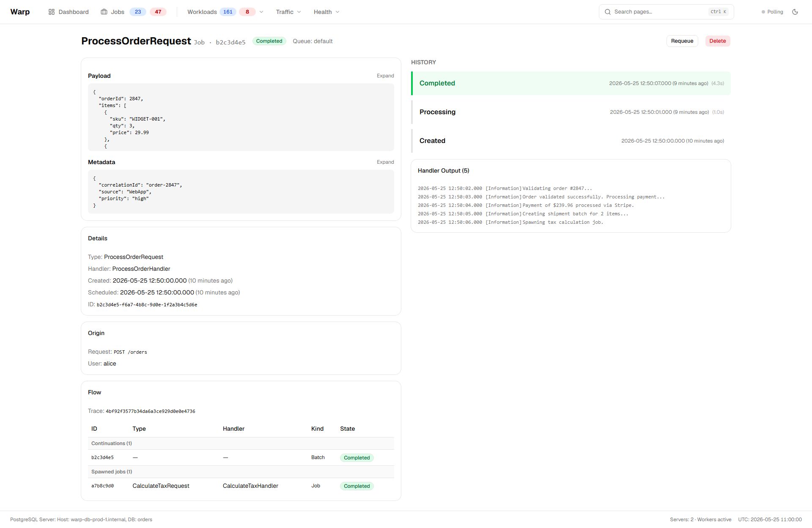Click the POST /orders request text
The height and width of the screenshot is (528, 812).
tap(130, 352)
